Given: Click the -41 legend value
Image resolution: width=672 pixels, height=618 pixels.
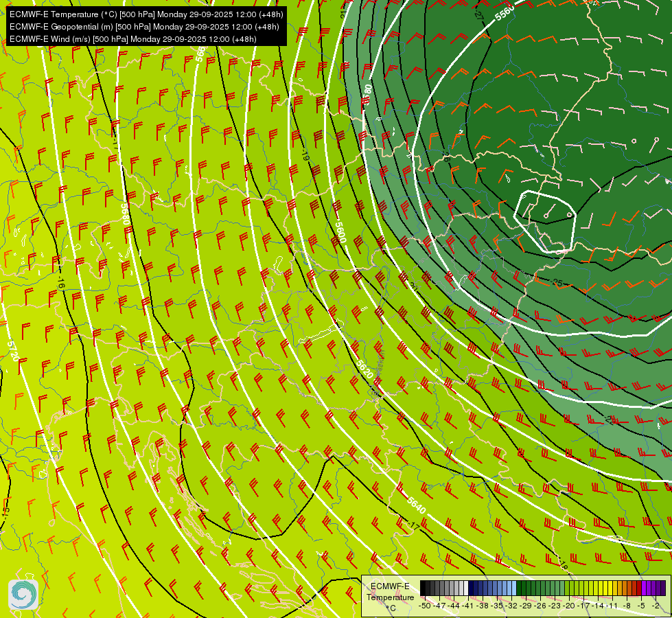Looking at the screenshot, I should pos(468,606).
